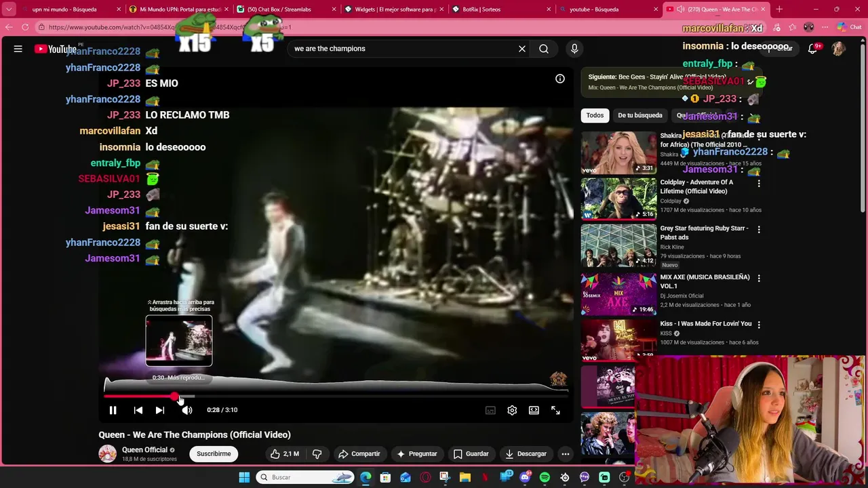Open options for Grey Star video
This screenshot has width=868, height=488.
tap(759, 230)
